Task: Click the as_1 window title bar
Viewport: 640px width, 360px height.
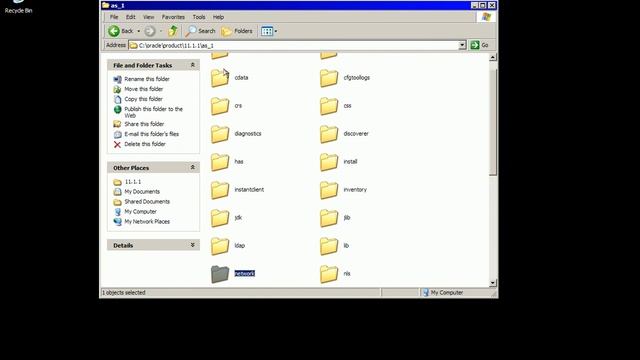Action: tap(286, 5)
